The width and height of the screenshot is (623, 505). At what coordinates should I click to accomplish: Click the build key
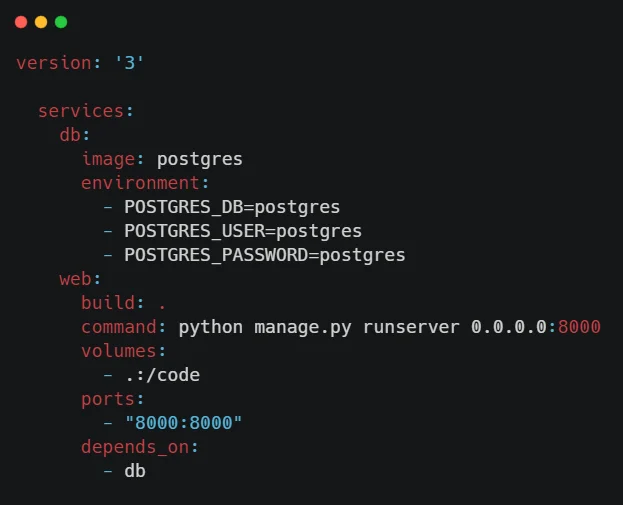tap(112, 303)
